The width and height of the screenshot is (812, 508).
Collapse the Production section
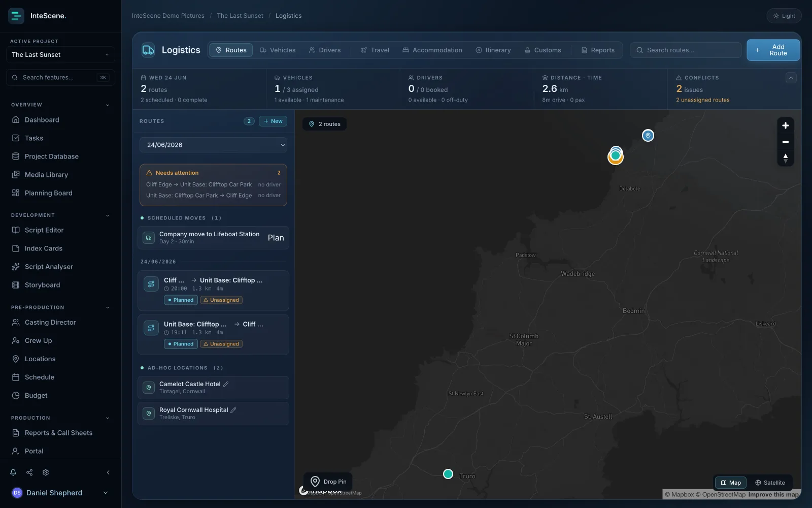coord(108,418)
